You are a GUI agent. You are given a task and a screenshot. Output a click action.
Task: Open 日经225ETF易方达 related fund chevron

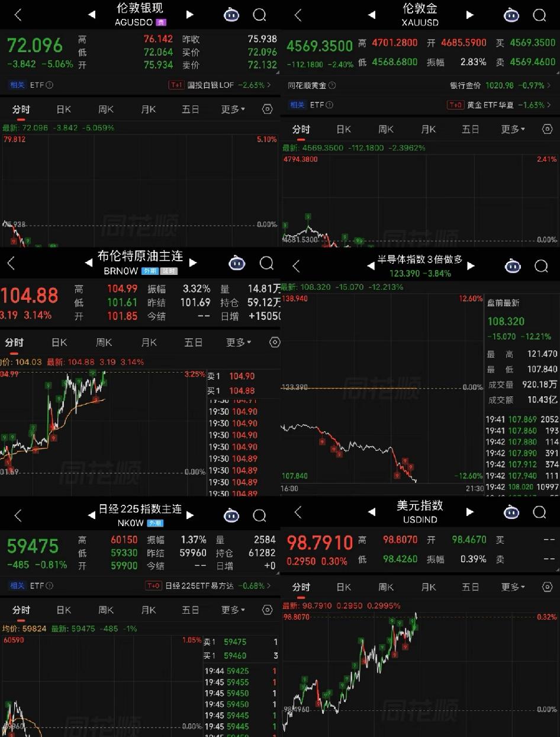pos(269,585)
